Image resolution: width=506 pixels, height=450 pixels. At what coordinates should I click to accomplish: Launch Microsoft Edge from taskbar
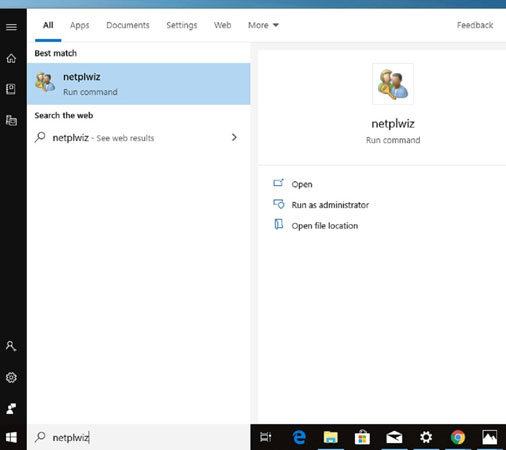[299, 437]
